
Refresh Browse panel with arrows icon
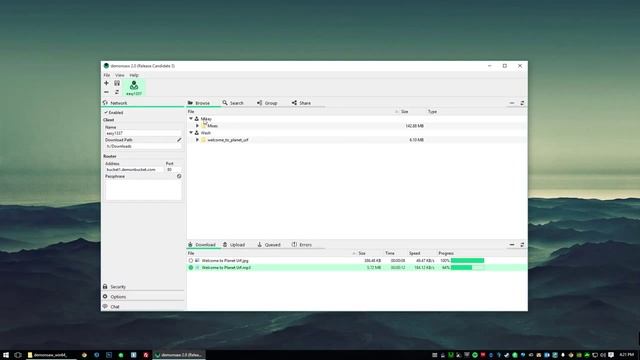(522, 103)
